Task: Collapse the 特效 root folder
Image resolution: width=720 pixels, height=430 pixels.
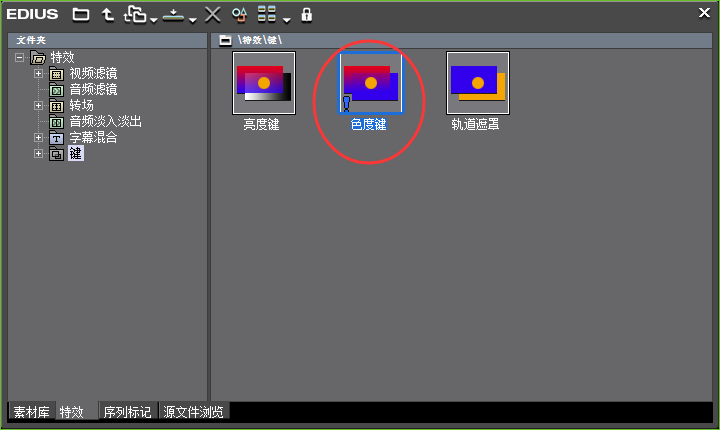Action: click(19, 57)
